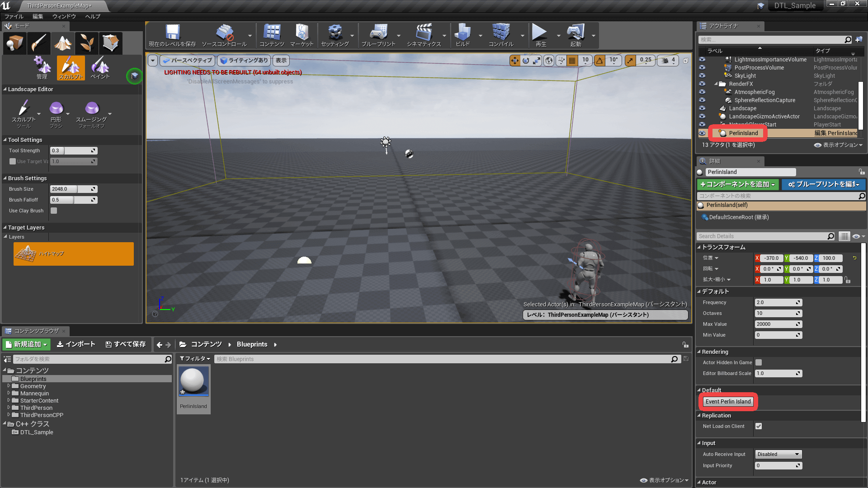
Task: Toggle visibility eye for PerlinIsland actor
Action: click(x=702, y=133)
